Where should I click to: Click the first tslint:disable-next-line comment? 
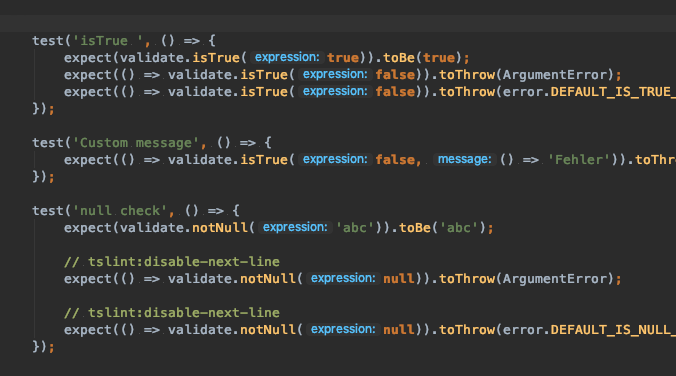tap(172, 262)
